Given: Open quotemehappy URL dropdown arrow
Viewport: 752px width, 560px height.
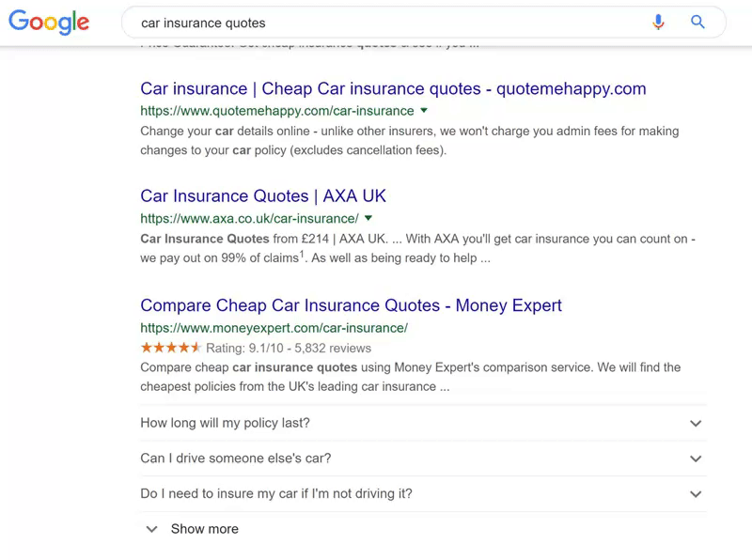Looking at the screenshot, I should [x=424, y=111].
